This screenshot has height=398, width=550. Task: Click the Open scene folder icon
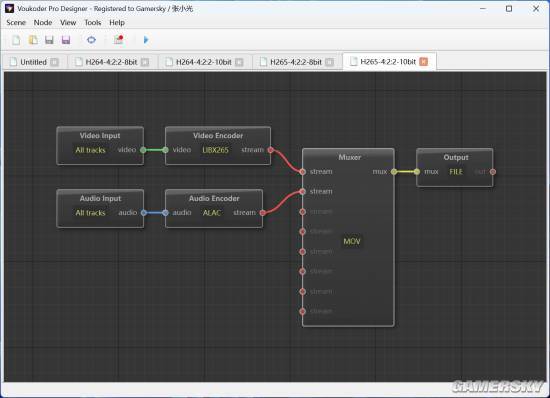point(33,40)
